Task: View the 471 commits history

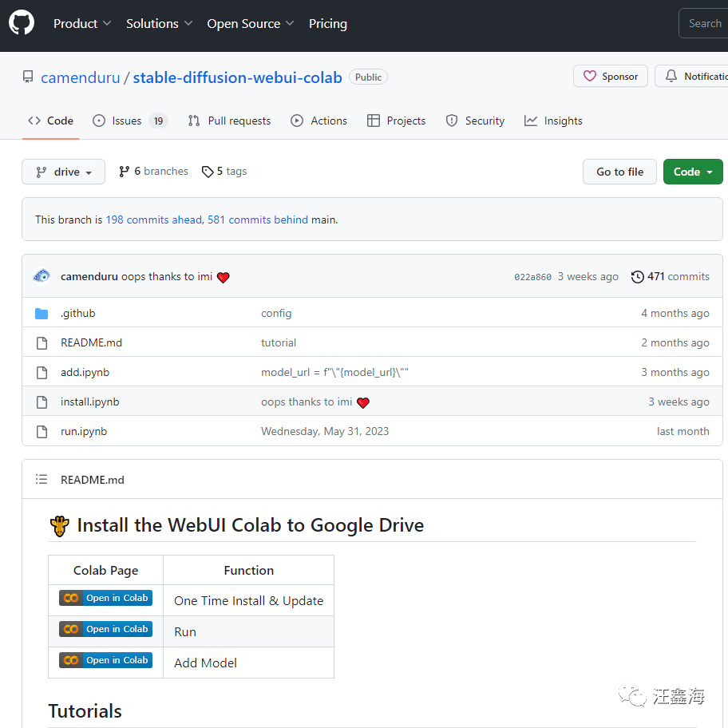Action: [x=671, y=276]
